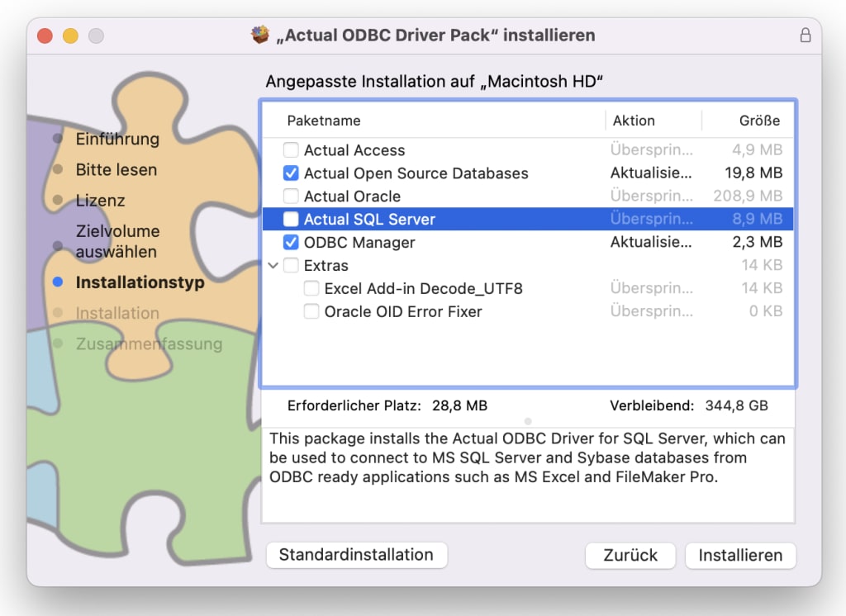Viewport: 846px width, 616px height.
Task: Click the split-view divider handle dot
Action: (528, 421)
